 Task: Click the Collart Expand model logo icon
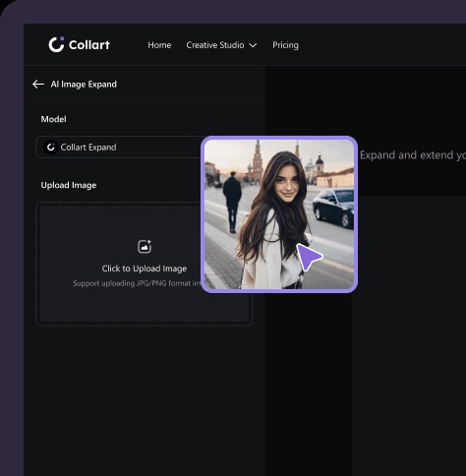pyautogui.click(x=50, y=148)
